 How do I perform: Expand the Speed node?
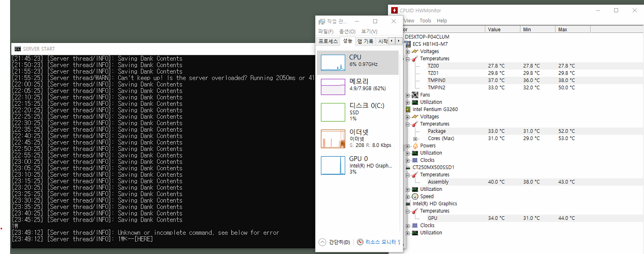(x=408, y=197)
